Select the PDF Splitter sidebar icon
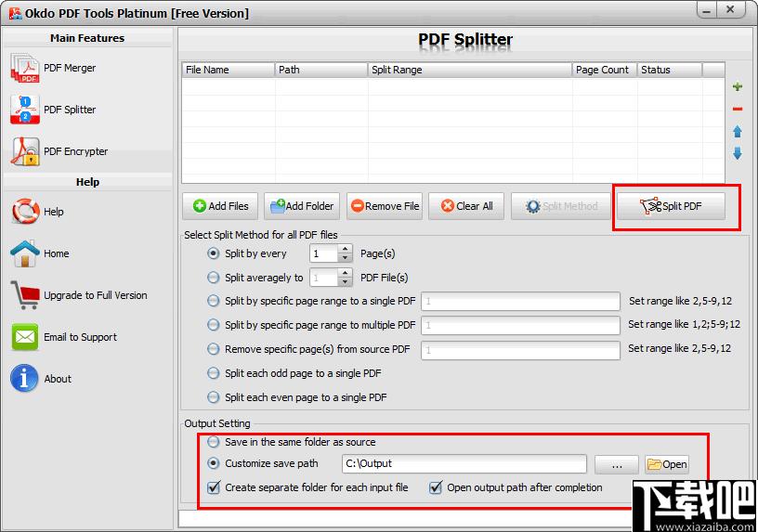 coord(25,110)
